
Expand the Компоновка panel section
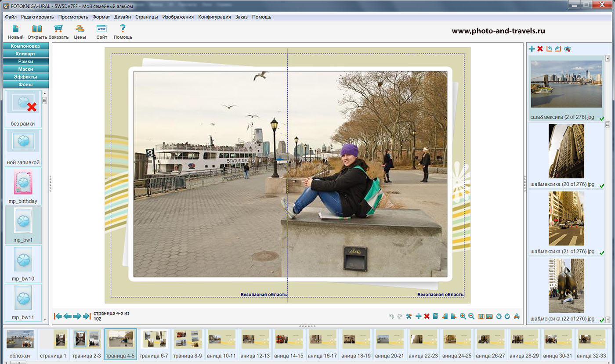point(25,46)
